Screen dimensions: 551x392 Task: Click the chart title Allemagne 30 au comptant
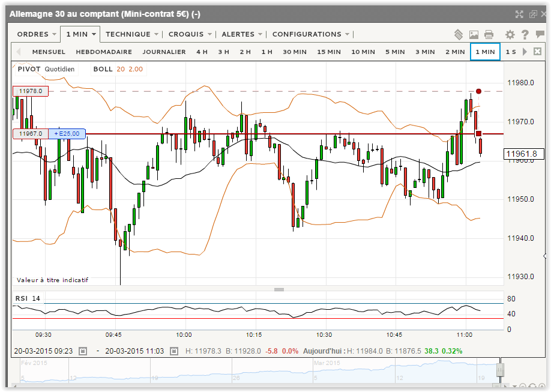coord(104,14)
